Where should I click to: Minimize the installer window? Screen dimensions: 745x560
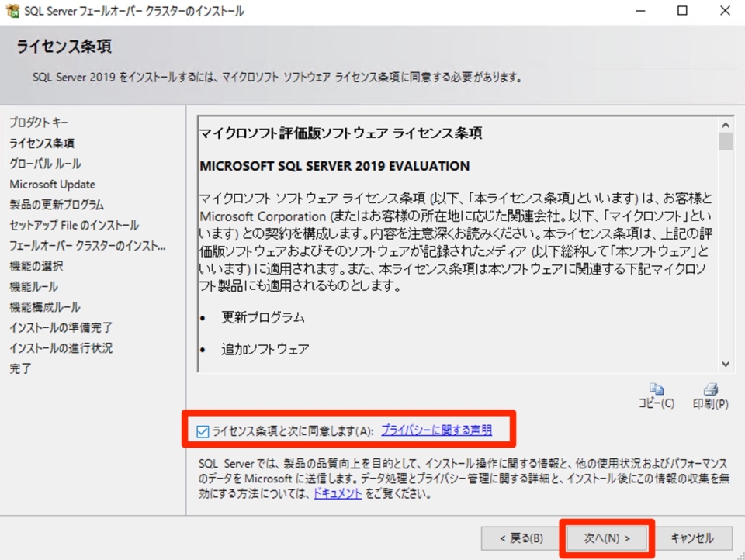(x=640, y=10)
